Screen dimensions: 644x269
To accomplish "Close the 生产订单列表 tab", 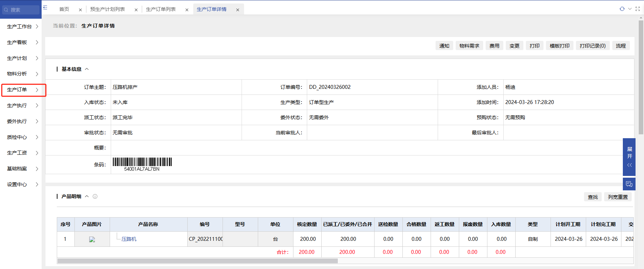I will pos(187,10).
